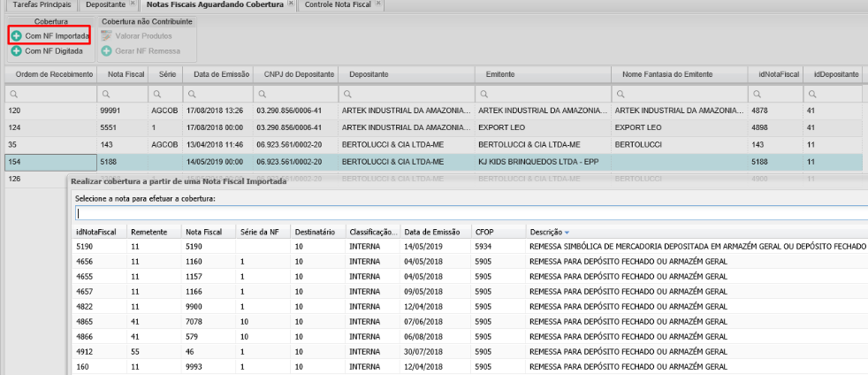
Task: Click the search icon in idDepositante filter
Action: (811, 94)
